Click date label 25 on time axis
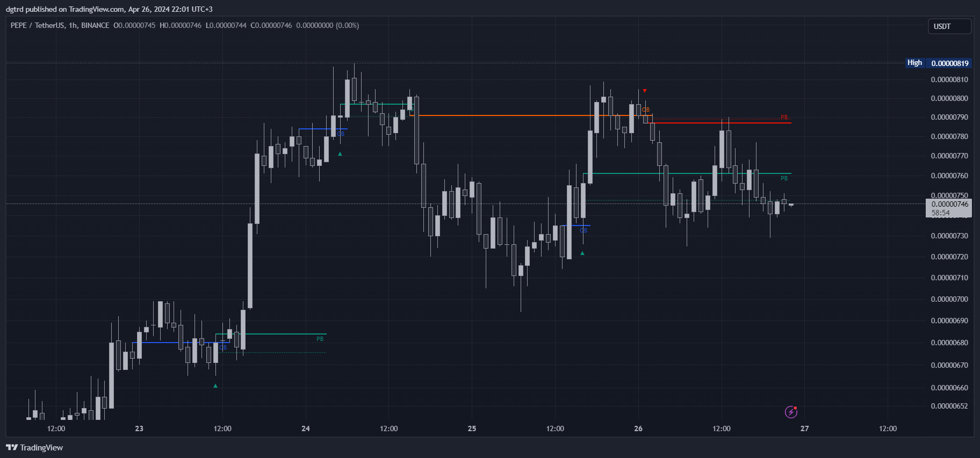The height and width of the screenshot is (458, 980). point(472,428)
